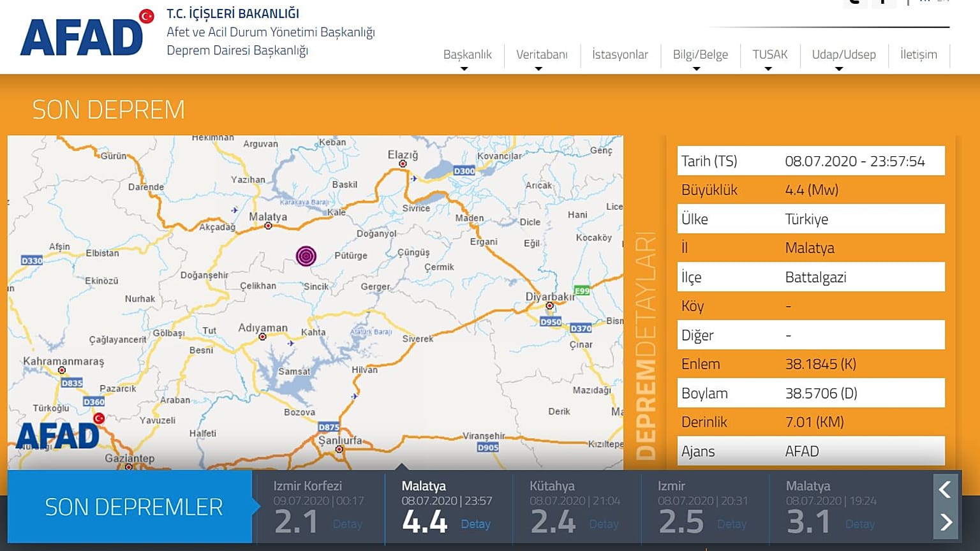Open the Veritabanı menu
Image resolution: width=980 pixels, height=551 pixels.
coord(542,54)
